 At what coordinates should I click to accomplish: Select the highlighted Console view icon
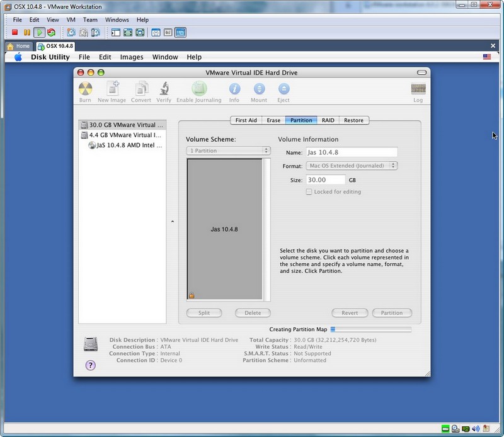coord(180,33)
